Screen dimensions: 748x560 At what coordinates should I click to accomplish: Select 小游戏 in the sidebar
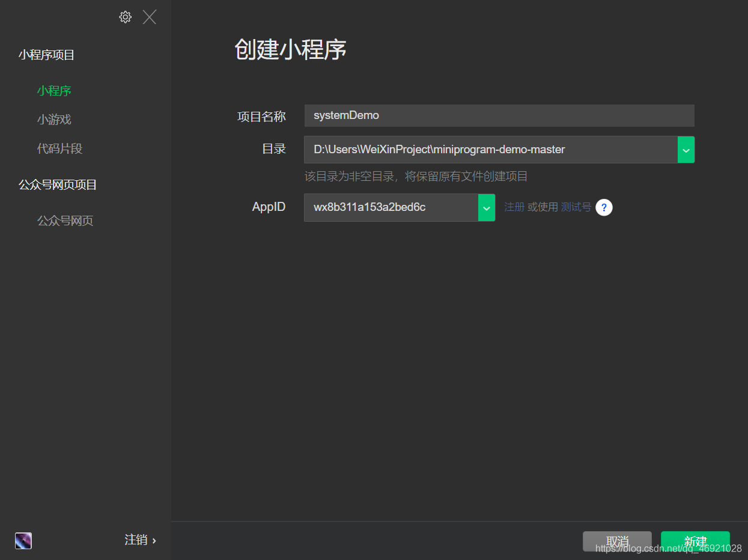point(54,120)
